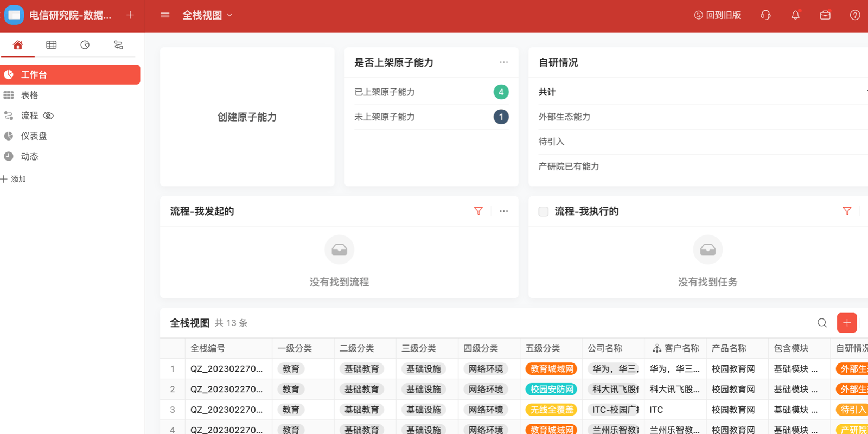The width and height of the screenshot is (868, 434).
Task: Open 表格 in the sidebar menu
Action: (x=29, y=95)
